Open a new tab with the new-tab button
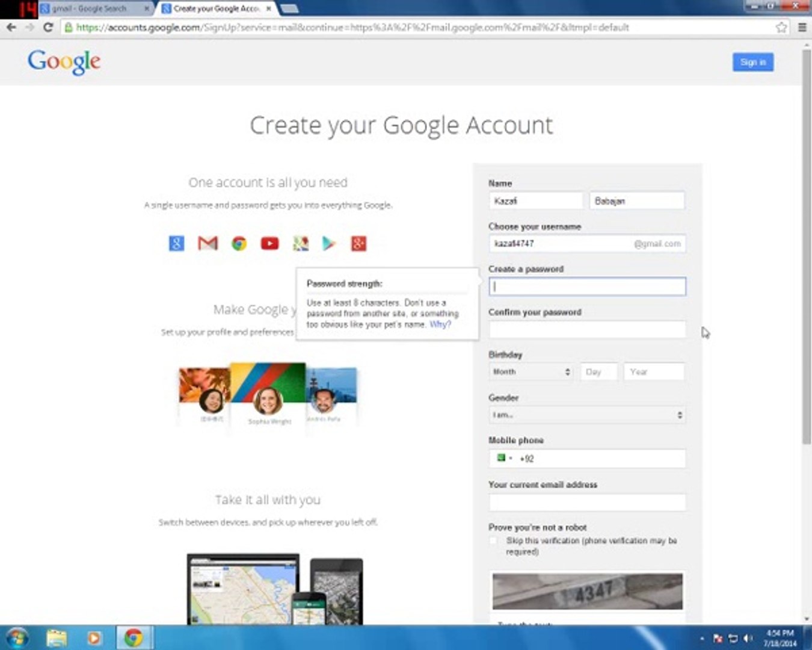Image resolution: width=812 pixels, height=650 pixels. (x=289, y=9)
